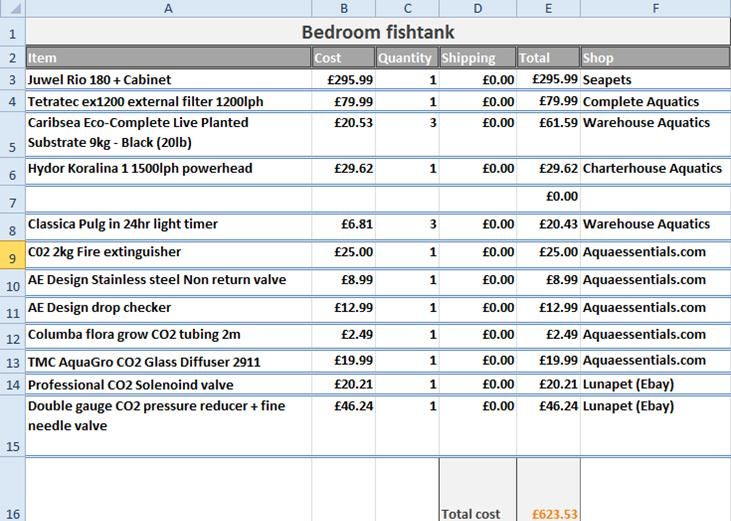Click the 'Item' header cell
Screen dimensions: 731x521
168,58
